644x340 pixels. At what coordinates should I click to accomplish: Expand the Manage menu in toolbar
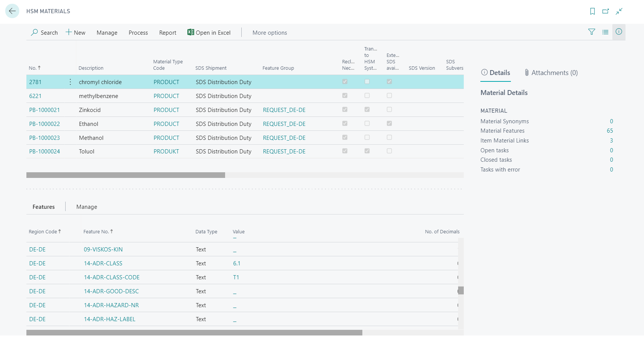coord(107,33)
